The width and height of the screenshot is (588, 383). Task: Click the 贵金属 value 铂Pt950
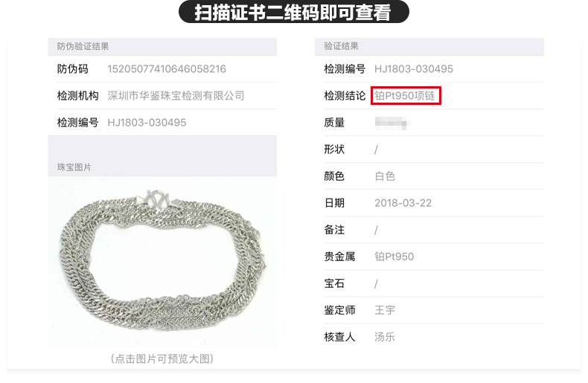(x=394, y=257)
